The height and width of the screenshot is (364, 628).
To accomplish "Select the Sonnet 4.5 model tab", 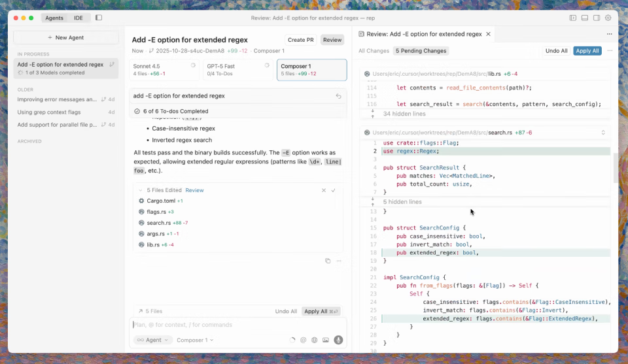I will click(x=164, y=69).
